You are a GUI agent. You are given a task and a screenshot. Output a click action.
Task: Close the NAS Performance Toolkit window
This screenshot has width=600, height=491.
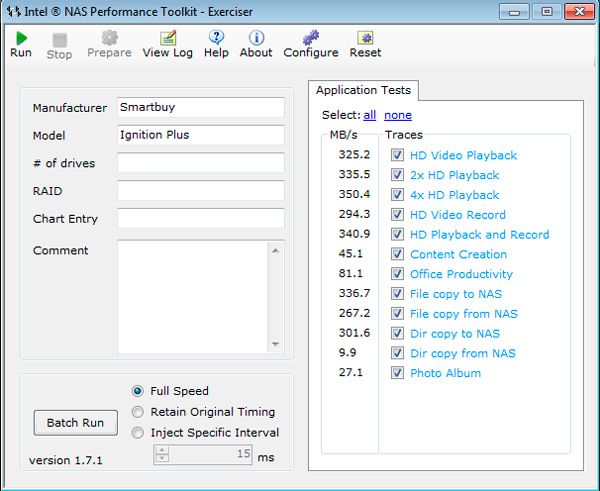[579, 12]
